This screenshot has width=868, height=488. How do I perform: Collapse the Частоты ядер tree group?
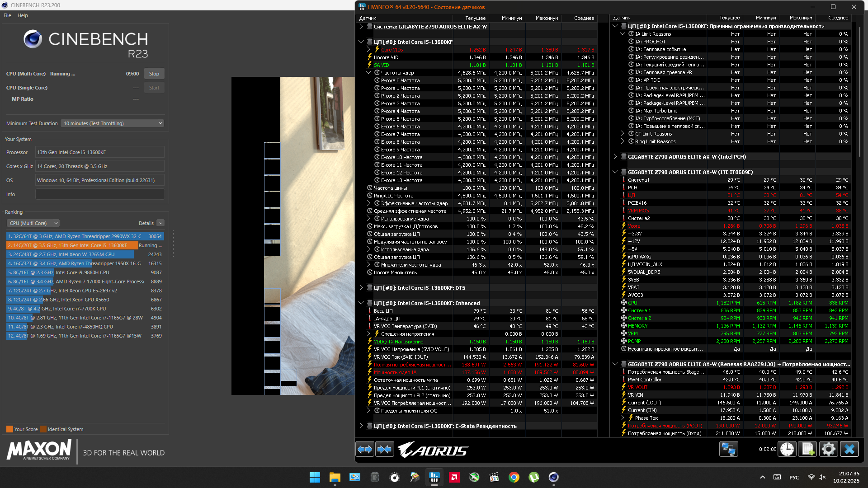tap(368, 73)
